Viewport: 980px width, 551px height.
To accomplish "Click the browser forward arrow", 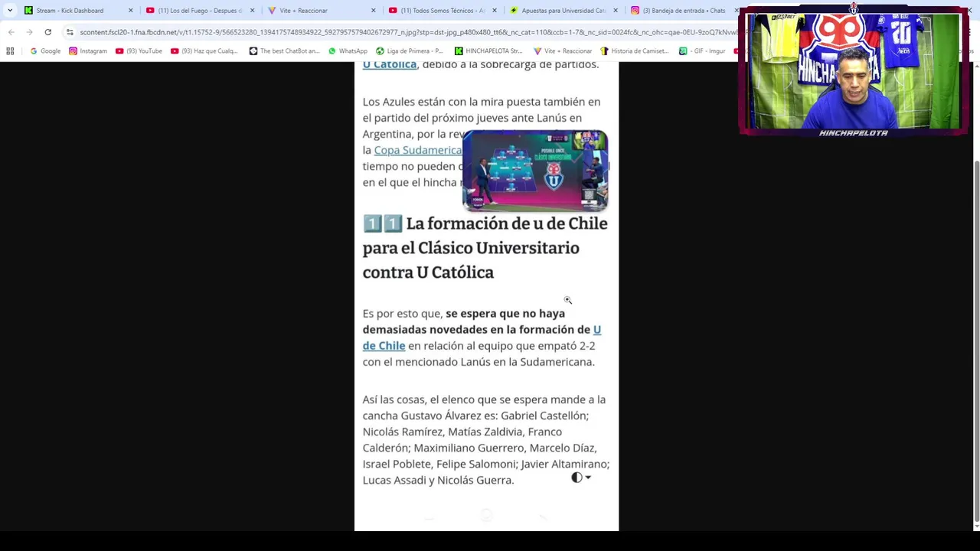I will coord(29,32).
